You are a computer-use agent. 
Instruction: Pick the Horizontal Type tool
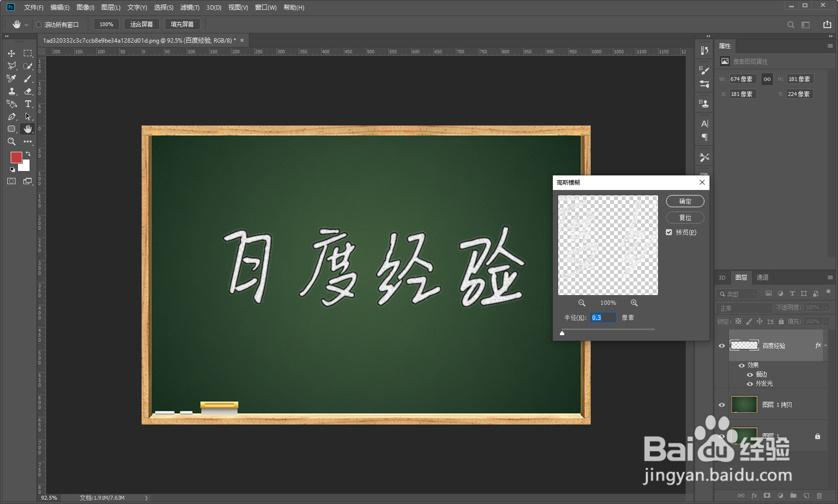28,104
